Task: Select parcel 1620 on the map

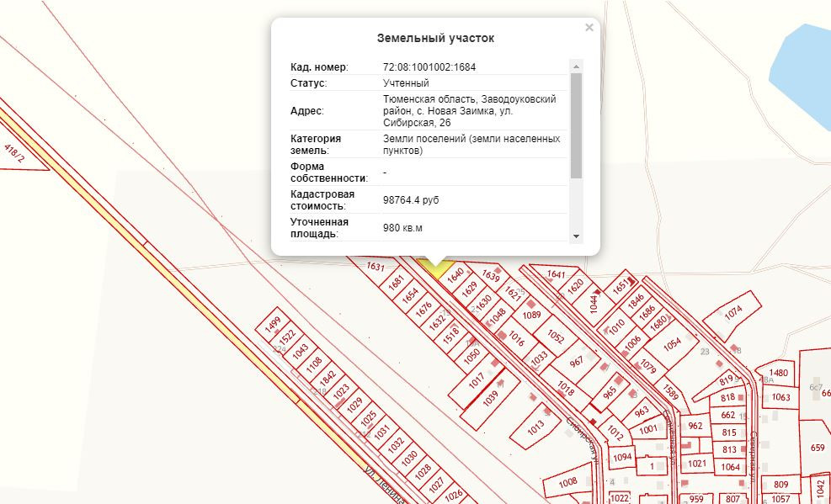Action: pyautogui.click(x=575, y=286)
